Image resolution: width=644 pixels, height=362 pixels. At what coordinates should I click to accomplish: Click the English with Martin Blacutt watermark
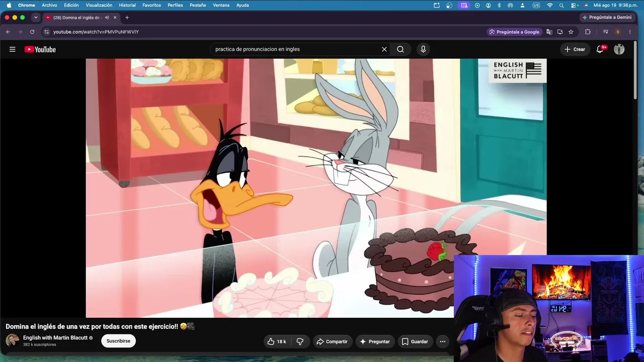click(517, 70)
